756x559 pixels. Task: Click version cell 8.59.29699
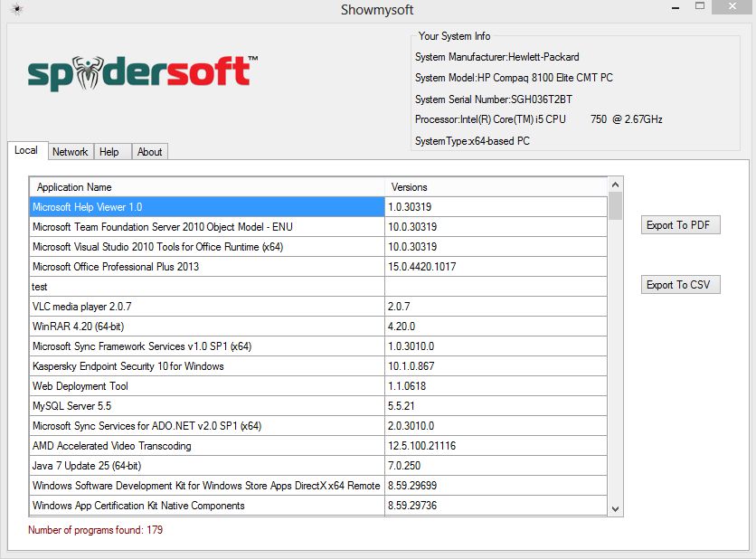[496, 486]
